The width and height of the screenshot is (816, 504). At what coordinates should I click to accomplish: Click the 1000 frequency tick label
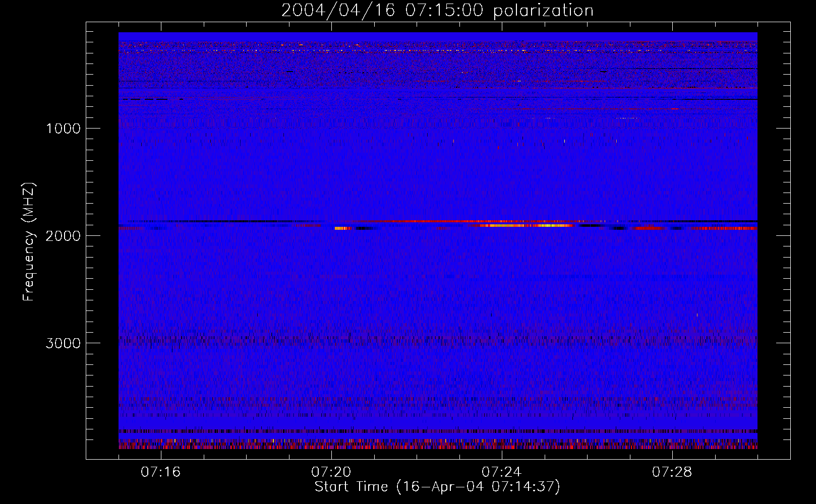(63, 129)
